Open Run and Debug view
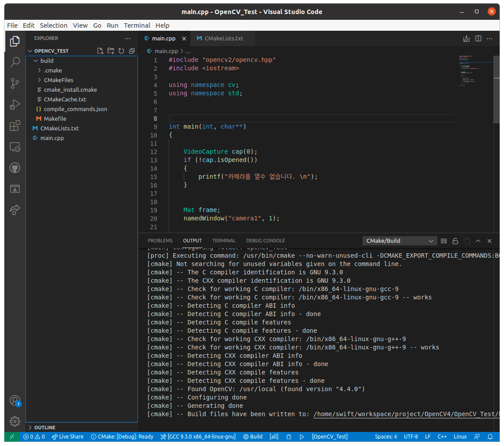 pyautogui.click(x=15, y=104)
